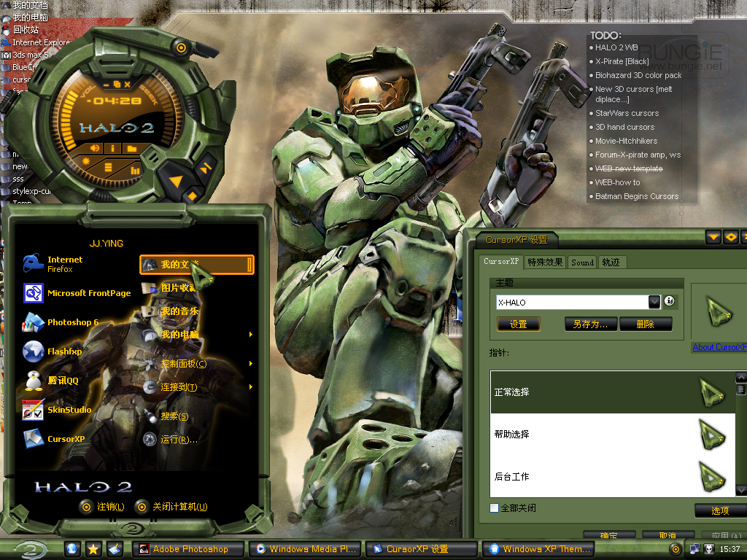The height and width of the screenshot is (560, 747).
Task: Open the media player info button
Action: pyautogui.click(x=112, y=148)
